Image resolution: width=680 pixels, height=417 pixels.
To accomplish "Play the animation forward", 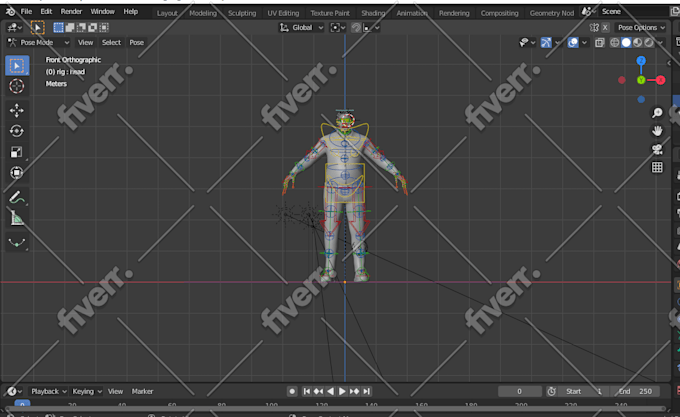I will (342, 391).
